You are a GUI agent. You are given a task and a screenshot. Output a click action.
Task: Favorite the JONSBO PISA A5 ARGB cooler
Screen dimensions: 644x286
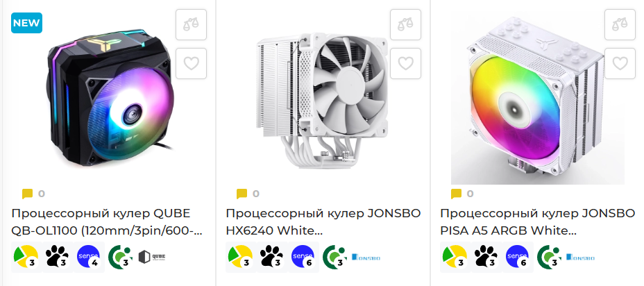[620, 63]
